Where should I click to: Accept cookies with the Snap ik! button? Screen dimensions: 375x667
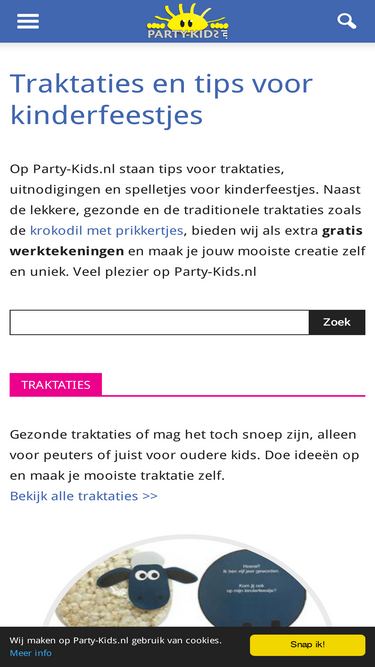point(307,645)
